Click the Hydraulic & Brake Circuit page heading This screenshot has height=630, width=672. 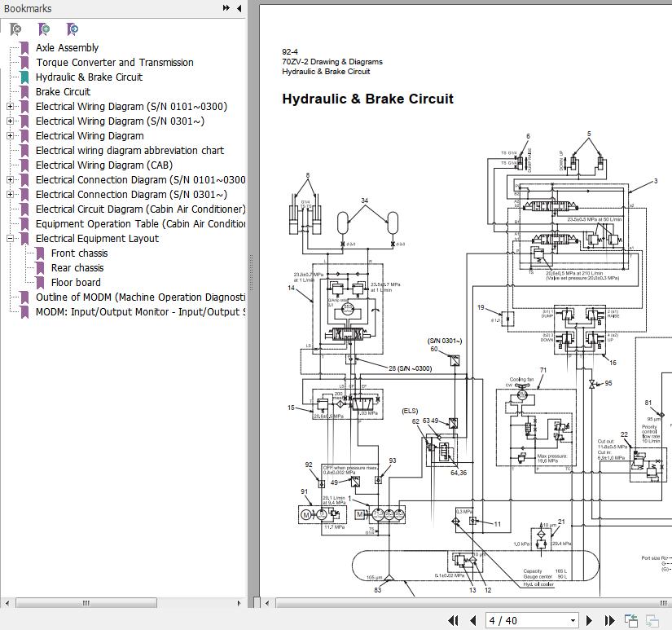(x=367, y=99)
